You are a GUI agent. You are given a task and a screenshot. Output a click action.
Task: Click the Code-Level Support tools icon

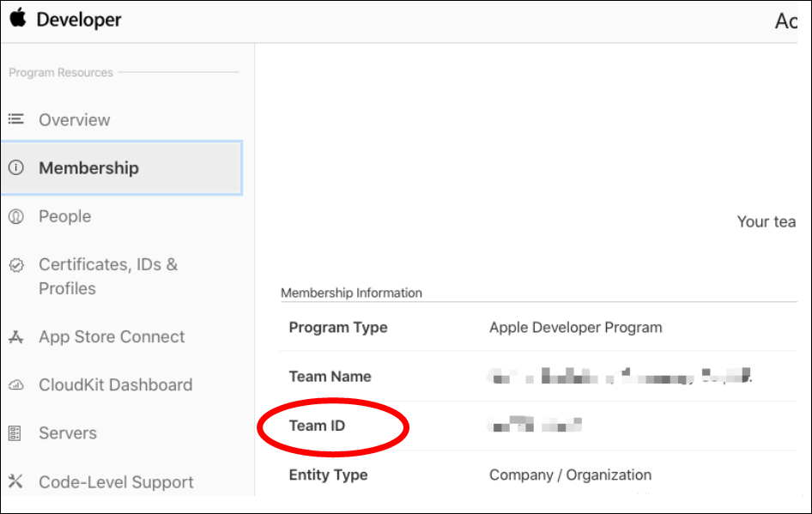click(15, 481)
